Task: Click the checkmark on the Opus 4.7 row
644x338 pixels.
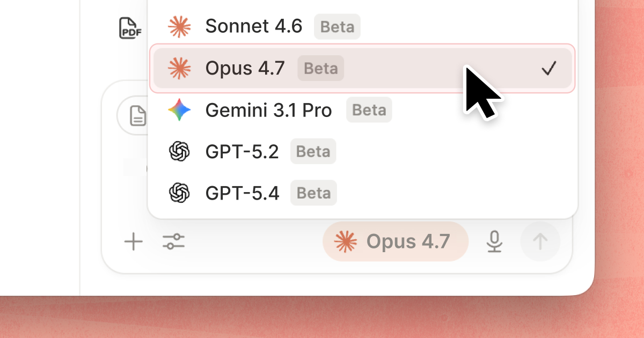Action: pyautogui.click(x=548, y=68)
